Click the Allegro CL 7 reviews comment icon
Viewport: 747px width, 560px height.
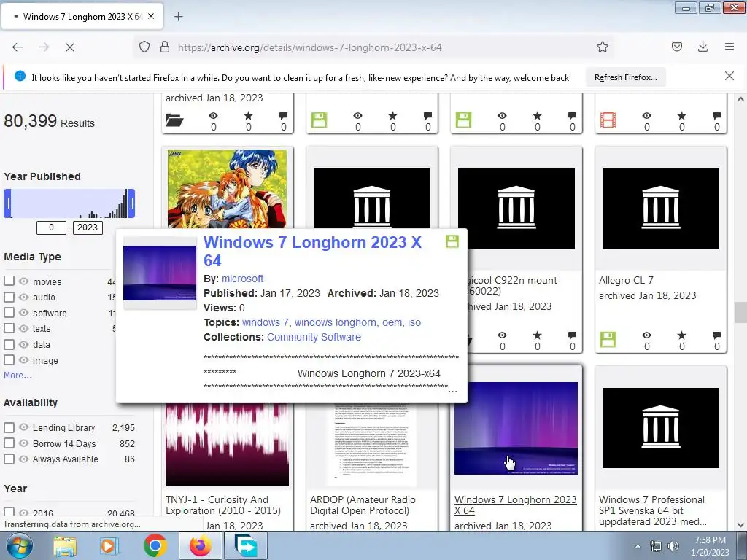tap(716, 335)
